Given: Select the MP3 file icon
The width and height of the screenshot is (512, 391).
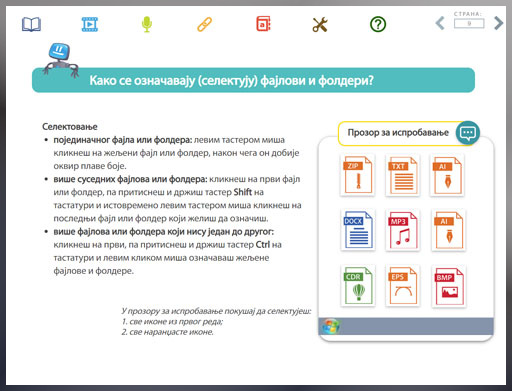Looking at the screenshot, I should tap(402, 230).
